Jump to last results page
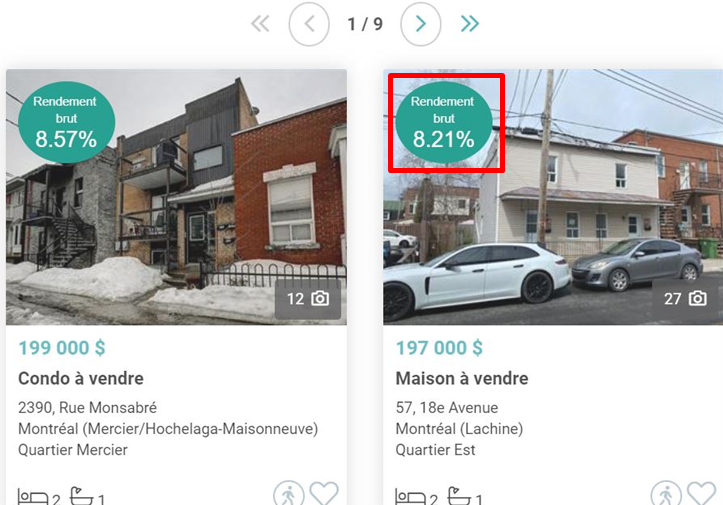 (470, 24)
